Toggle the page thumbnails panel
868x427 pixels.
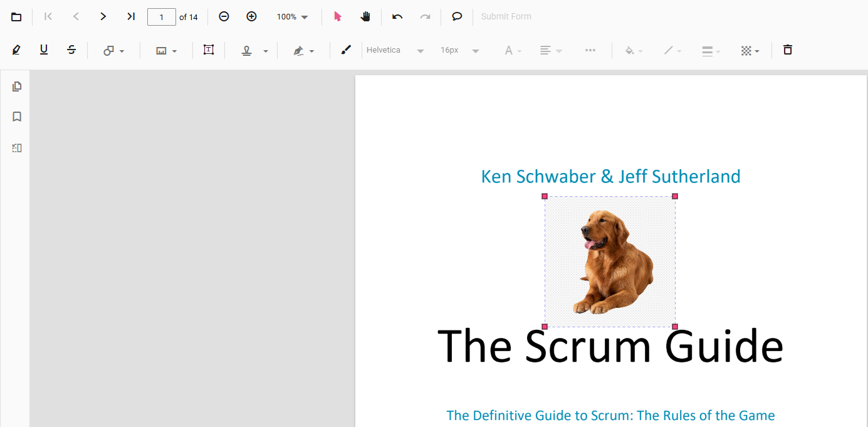click(x=17, y=87)
